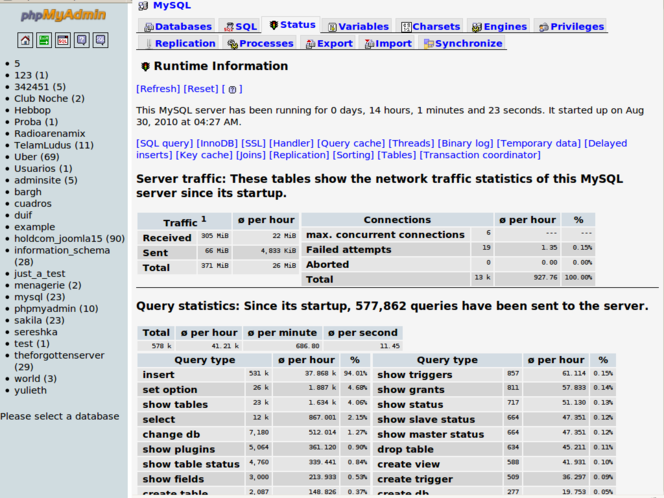Screen dimensions: 664x498
Task: Open the SQL query window icon
Action: coord(63,40)
